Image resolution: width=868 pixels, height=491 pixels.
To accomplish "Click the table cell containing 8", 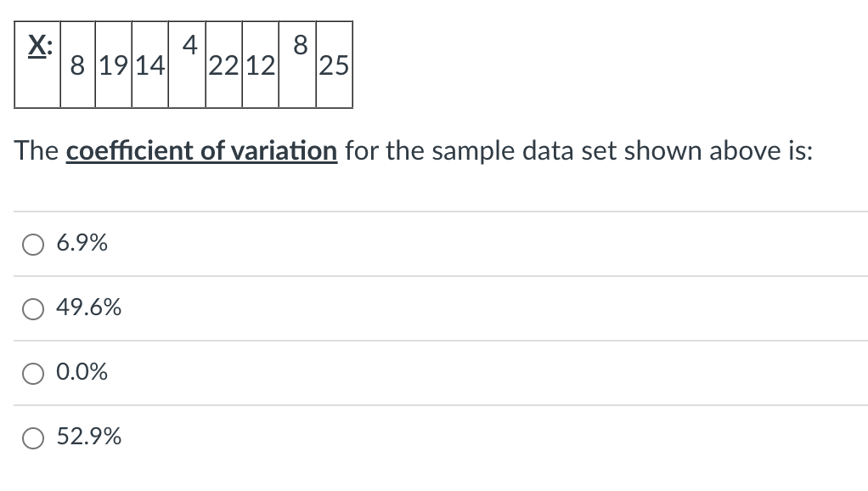I will pyautogui.click(x=76, y=65).
